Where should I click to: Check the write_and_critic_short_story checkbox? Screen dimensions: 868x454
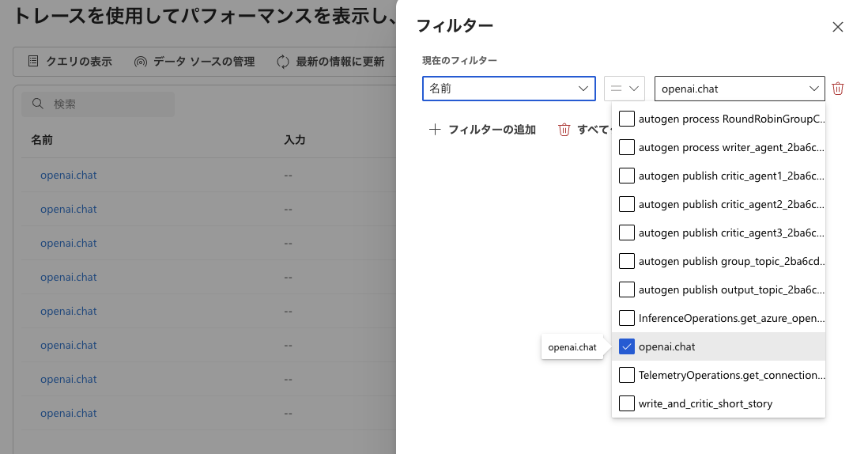click(x=627, y=403)
